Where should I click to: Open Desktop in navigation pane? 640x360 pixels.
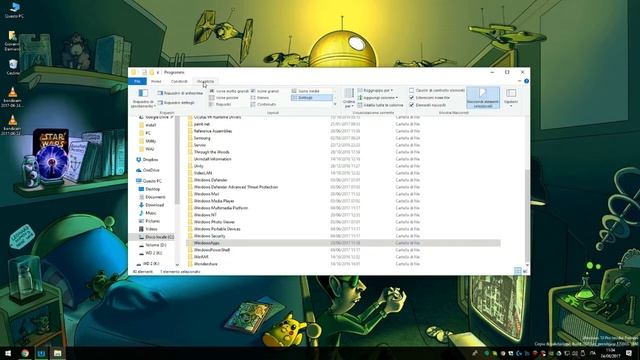(149, 189)
